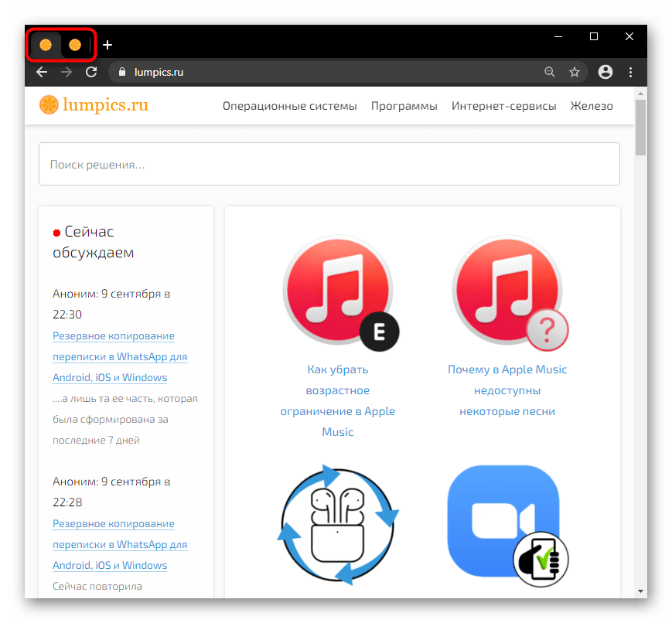Image resolution: width=672 pixels, height=623 pixels.
Task: Switch to the first pinned lumpics tab
Action: point(46,45)
